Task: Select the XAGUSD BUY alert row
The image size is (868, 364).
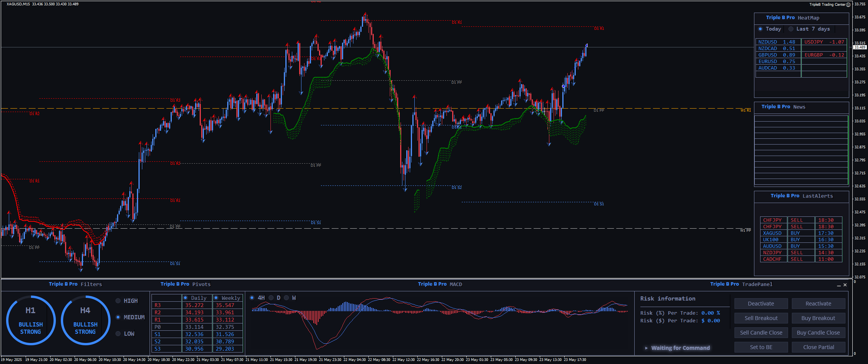Action: click(x=801, y=233)
